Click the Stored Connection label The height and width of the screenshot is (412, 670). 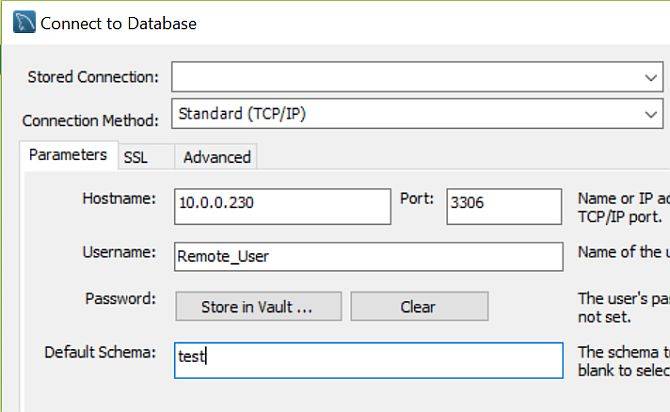[92, 77]
